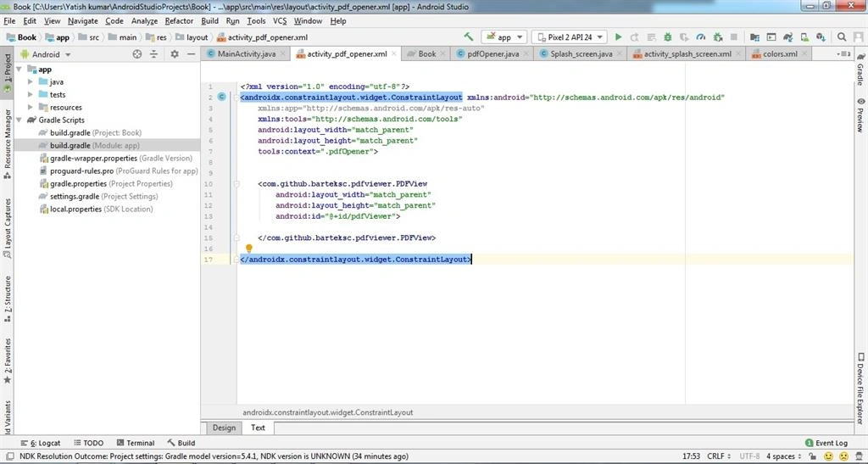Open the profiler gauge icon
The height and width of the screenshot is (464, 868).
[x=701, y=37]
